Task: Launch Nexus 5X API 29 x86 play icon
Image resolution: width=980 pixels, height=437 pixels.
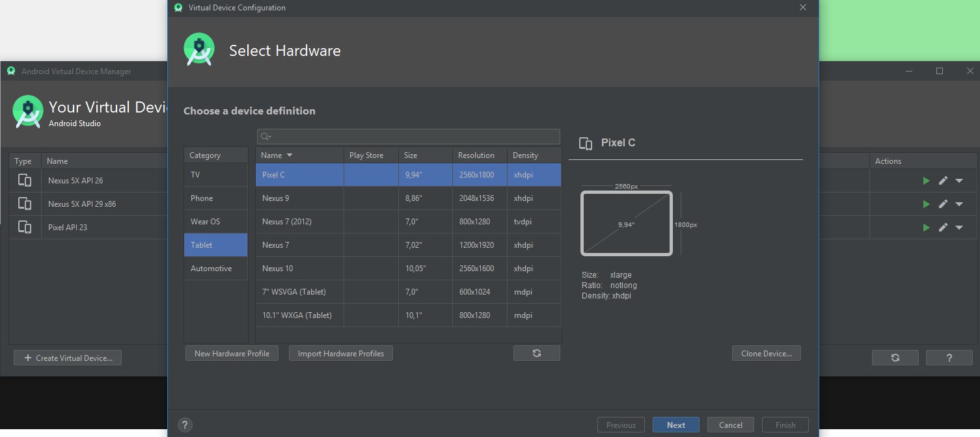Action: click(x=926, y=204)
